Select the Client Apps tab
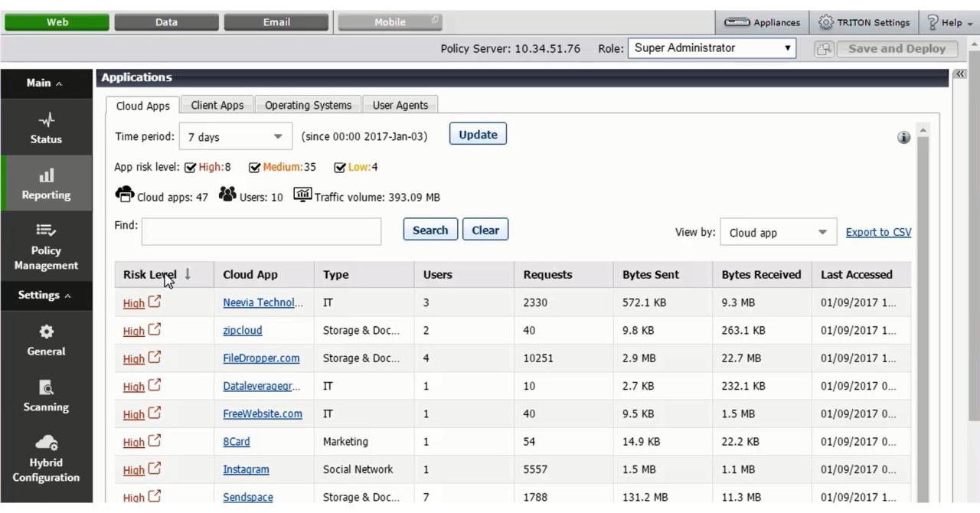 click(217, 105)
